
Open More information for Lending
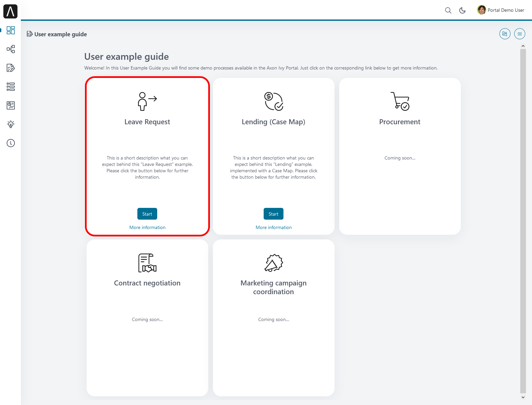tap(274, 227)
